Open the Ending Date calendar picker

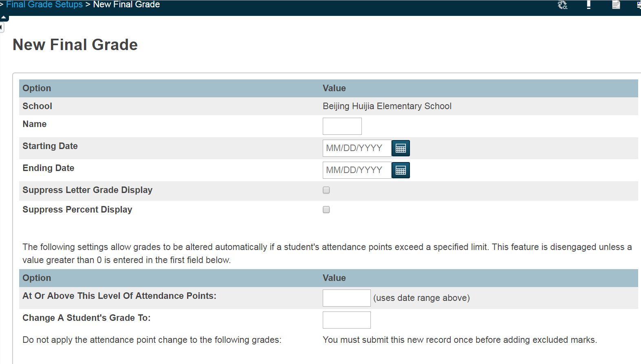point(401,170)
